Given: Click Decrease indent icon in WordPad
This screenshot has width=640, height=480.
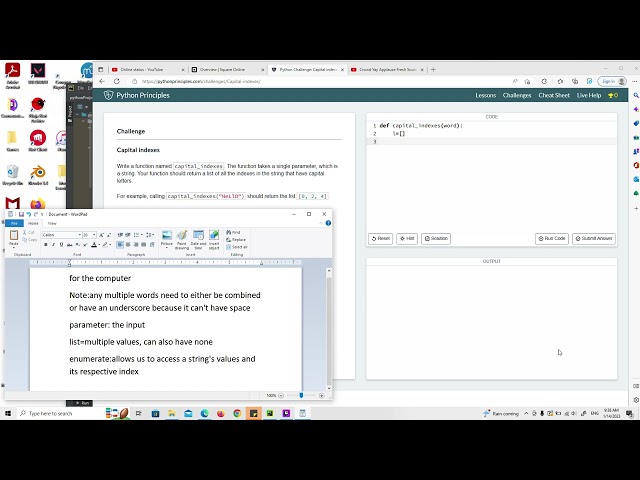Looking at the screenshot, I should 120,235.
